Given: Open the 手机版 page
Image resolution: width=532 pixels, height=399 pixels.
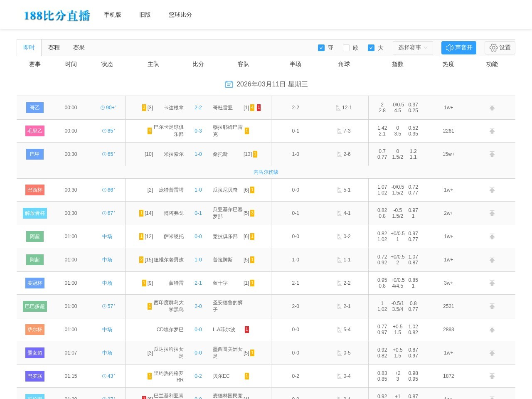Looking at the screenshot, I should pyautogui.click(x=113, y=15).
